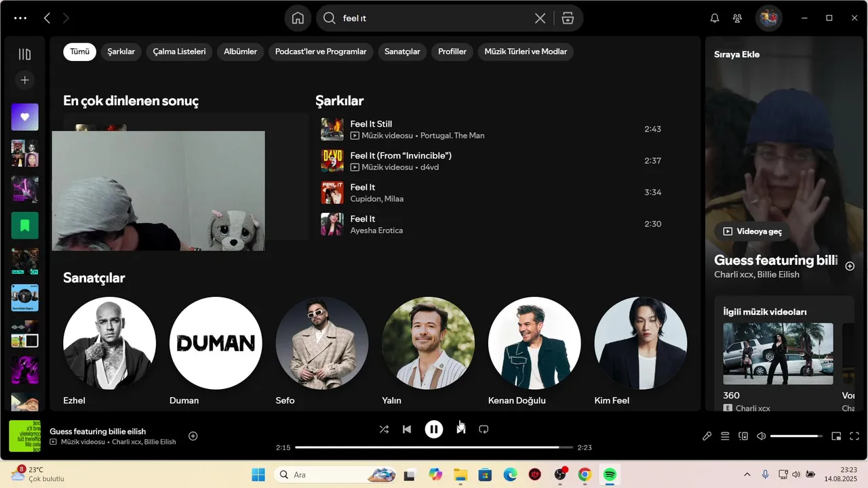Open the Home page
Viewport: 868px width, 488px height.
pos(298,18)
